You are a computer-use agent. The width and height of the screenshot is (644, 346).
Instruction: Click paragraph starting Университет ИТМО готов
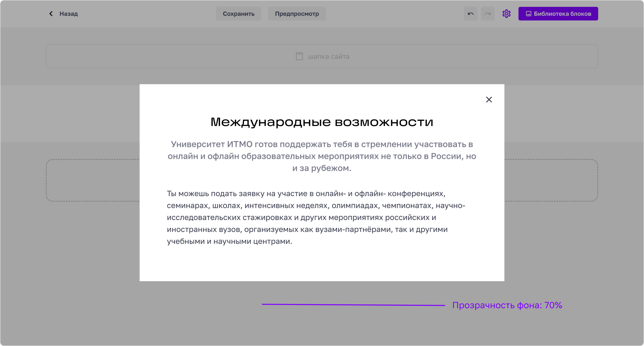(x=322, y=156)
